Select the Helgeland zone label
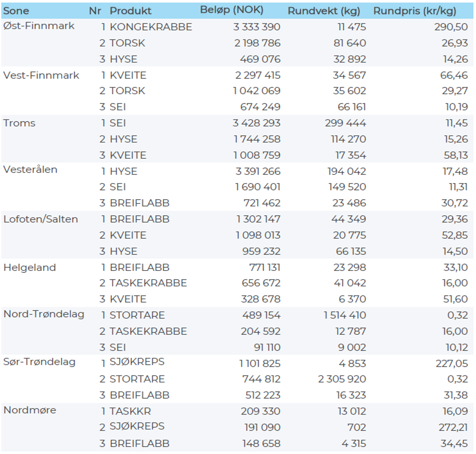The height and width of the screenshot is (454, 476). [x=30, y=268]
